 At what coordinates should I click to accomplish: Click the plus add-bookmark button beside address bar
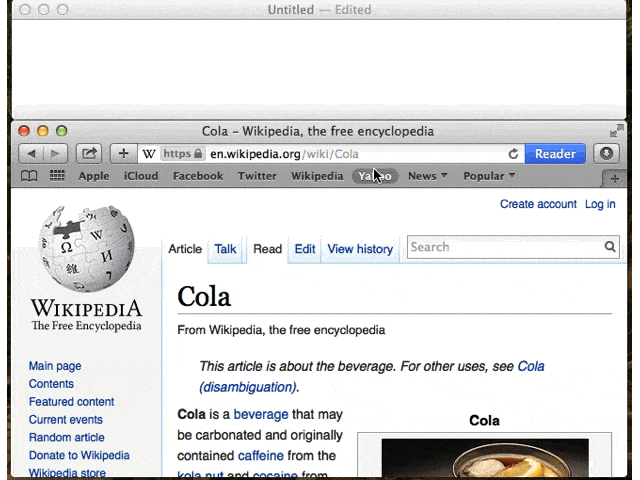click(x=124, y=154)
